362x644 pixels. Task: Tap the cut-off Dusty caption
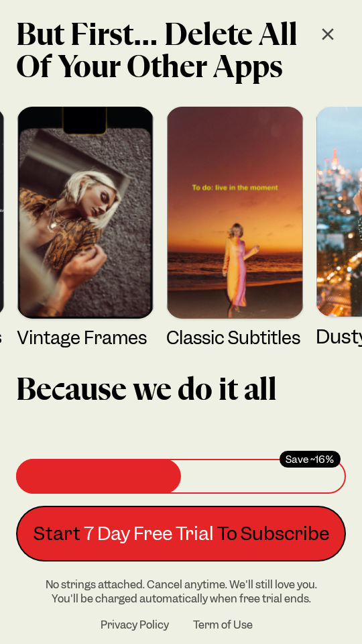(x=339, y=337)
